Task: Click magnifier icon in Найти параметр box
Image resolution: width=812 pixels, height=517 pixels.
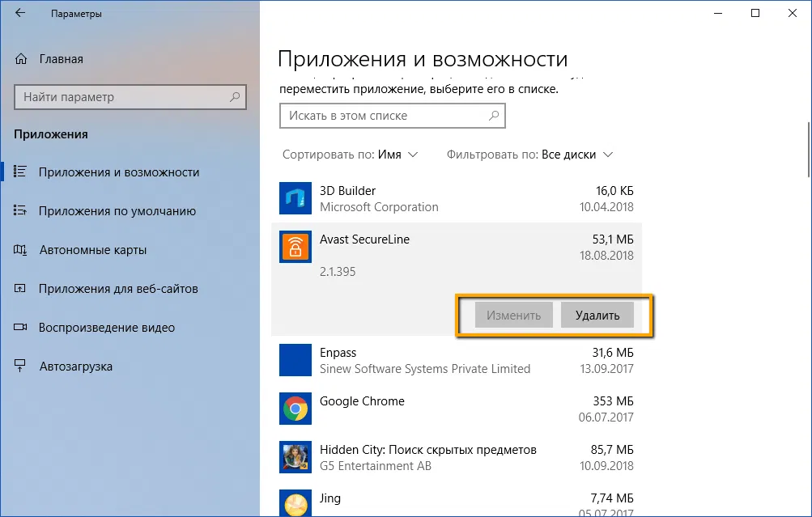Action: [235, 97]
